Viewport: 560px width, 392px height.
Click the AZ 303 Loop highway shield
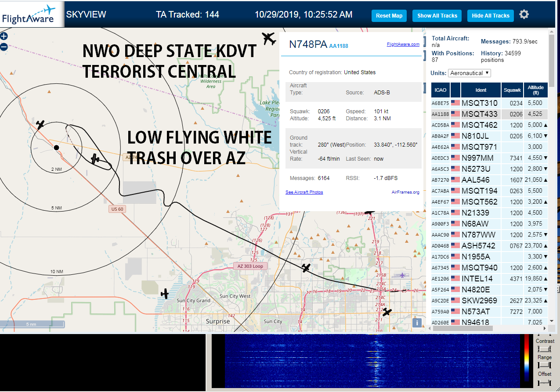pyautogui.click(x=250, y=266)
